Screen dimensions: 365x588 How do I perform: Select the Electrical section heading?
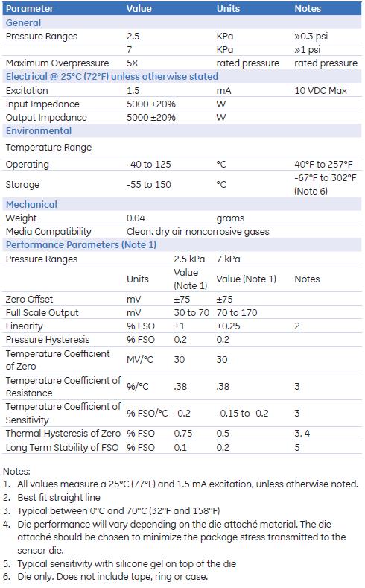(x=112, y=77)
